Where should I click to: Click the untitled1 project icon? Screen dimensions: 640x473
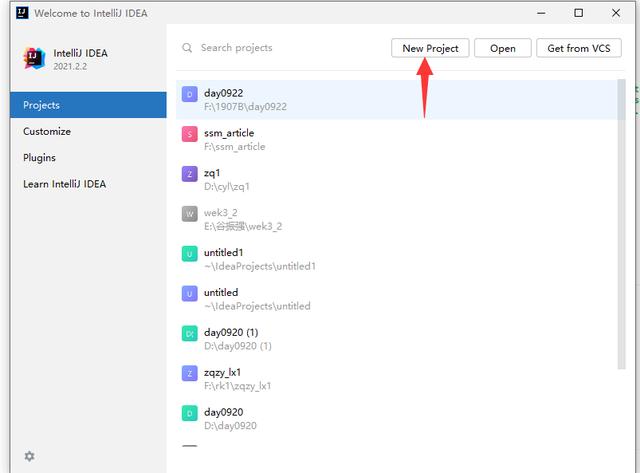click(x=189, y=254)
